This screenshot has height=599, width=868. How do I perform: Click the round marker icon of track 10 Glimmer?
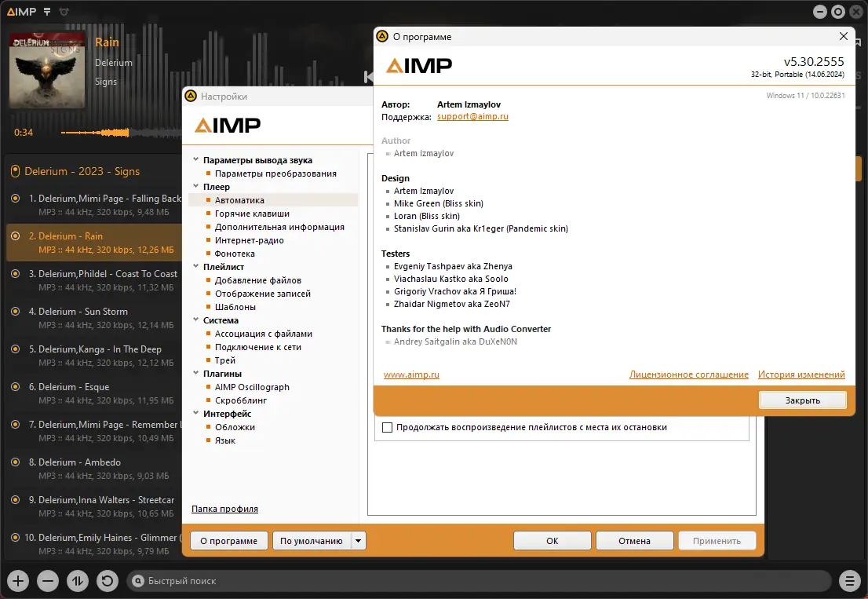pos(16,537)
